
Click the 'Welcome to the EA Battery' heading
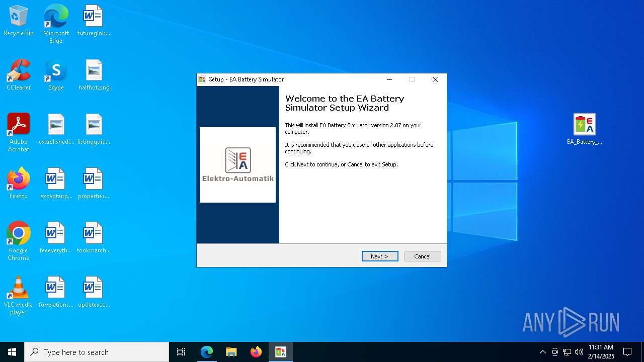point(345,103)
